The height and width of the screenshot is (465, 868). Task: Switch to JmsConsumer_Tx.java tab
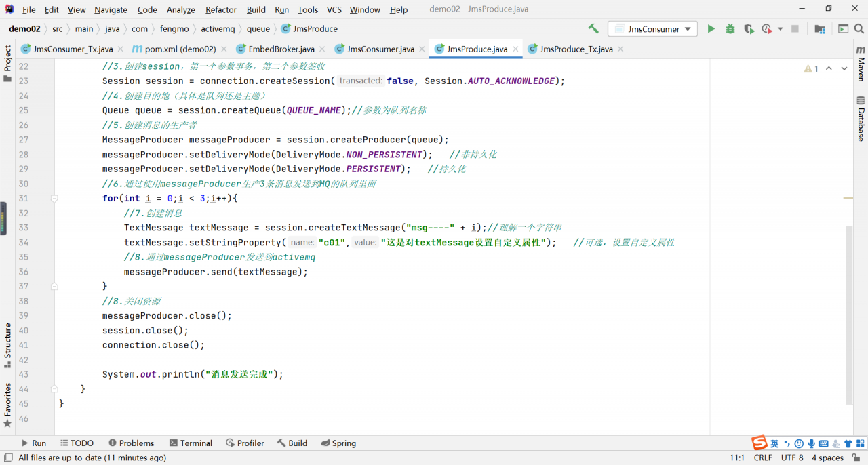click(x=73, y=49)
